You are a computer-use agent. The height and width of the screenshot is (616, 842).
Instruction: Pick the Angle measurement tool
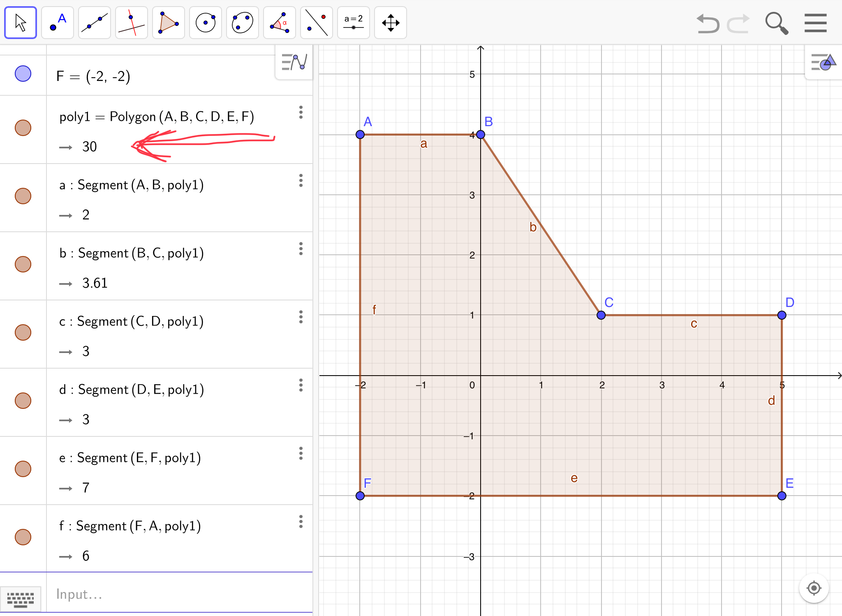[280, 23]
